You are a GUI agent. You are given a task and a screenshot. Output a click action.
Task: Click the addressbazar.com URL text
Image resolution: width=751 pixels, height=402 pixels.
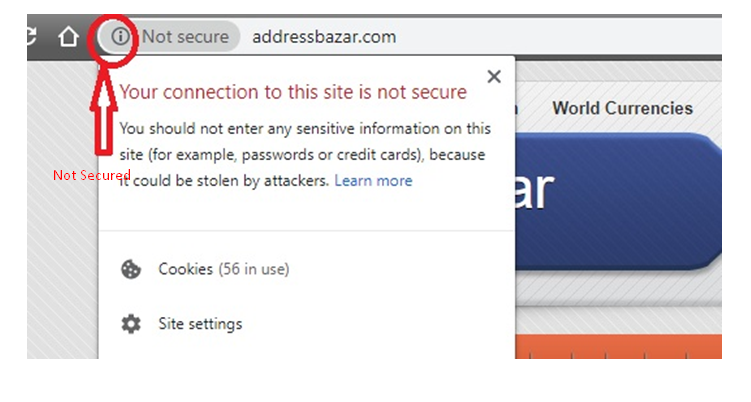click(324, 38)
